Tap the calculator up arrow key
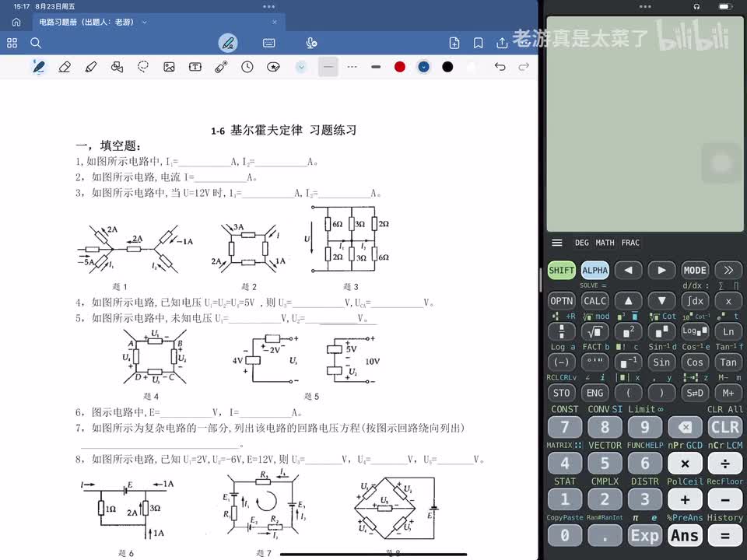Screen dimensions: 747x560 pos(629,301)
